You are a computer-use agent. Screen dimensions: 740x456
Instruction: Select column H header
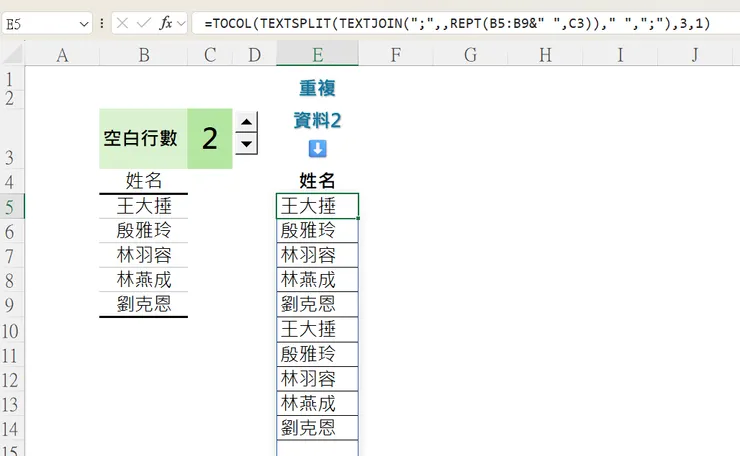click(545, 55)
